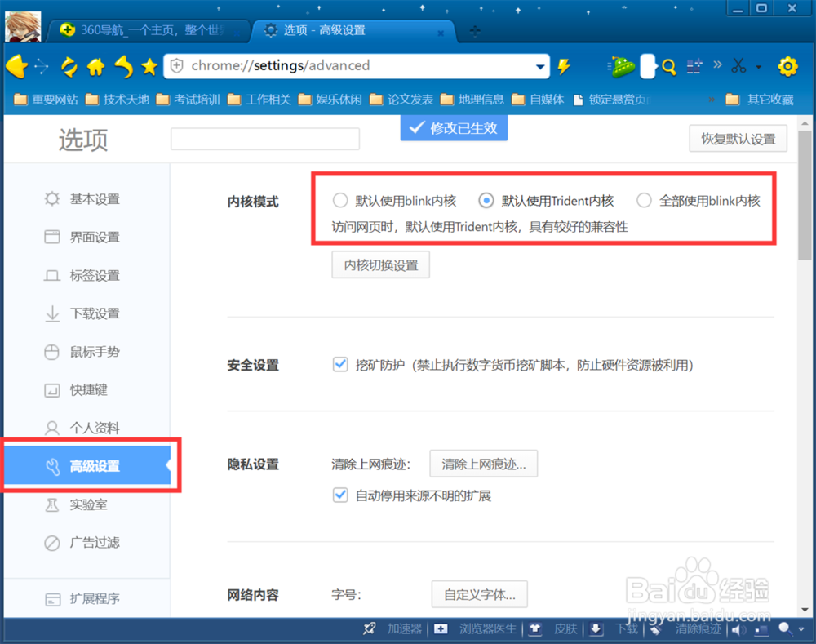The image size is (816, 644).
Task: Select 默认使用blink内核 radio option
Action: point(340,201)
